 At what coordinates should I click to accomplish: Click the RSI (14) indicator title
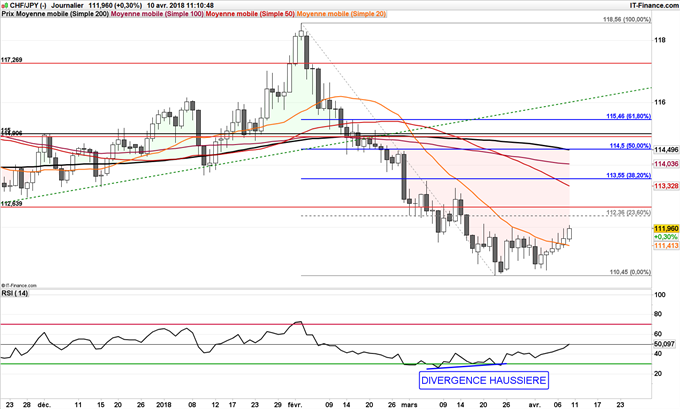tap(15, 294)
